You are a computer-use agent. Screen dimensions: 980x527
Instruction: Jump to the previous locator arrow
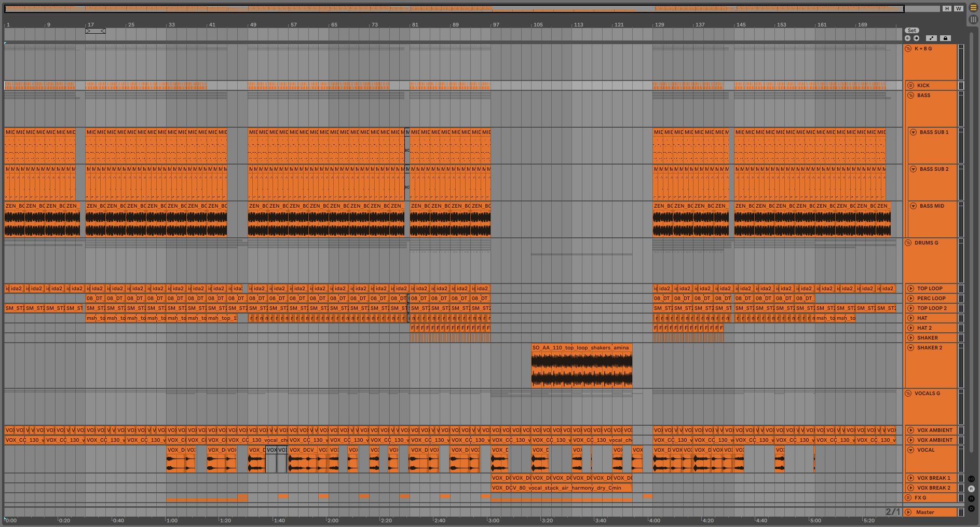(x=908, y=38)
